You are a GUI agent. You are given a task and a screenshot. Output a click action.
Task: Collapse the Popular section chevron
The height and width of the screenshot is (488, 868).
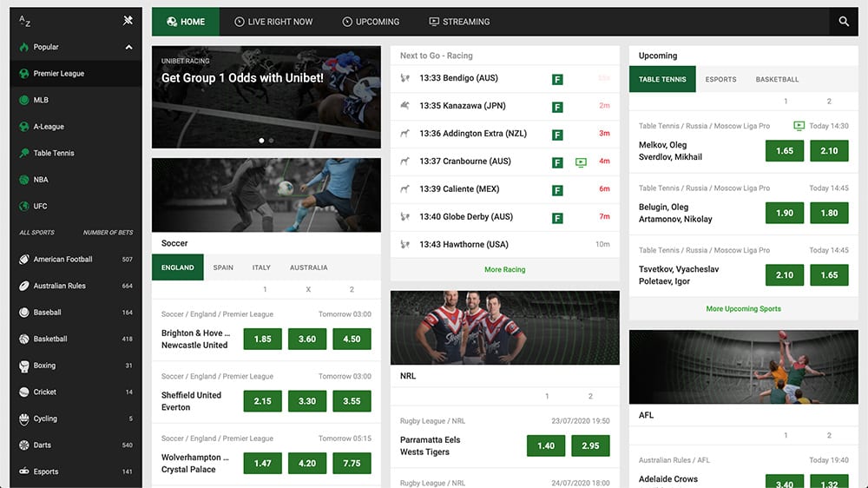coord(129,47)
